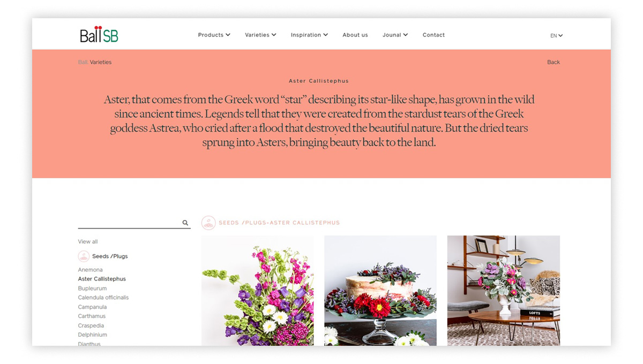Click the Seeds/Plugs sidebar circle icon
This screenshot has height=364, width=643.
point(84,256)
